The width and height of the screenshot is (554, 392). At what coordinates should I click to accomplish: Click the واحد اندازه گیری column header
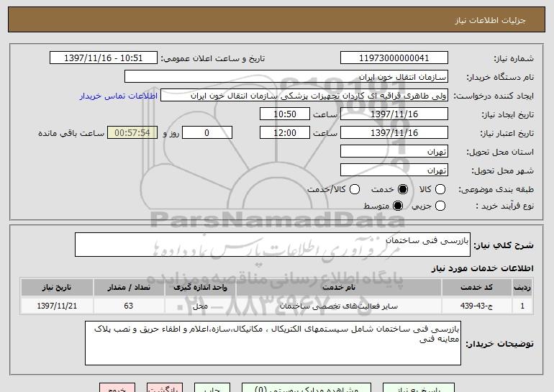[200, 288]
